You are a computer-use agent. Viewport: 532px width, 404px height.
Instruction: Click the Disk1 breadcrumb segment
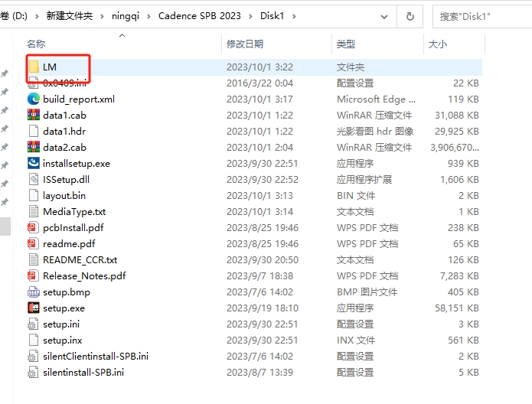(x=272, y=16)
